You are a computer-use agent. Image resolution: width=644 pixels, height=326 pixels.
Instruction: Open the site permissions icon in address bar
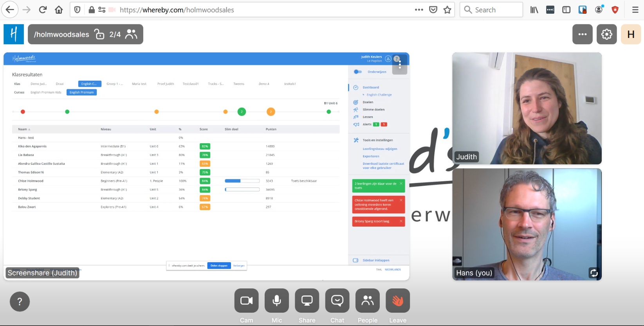(102, 10)
